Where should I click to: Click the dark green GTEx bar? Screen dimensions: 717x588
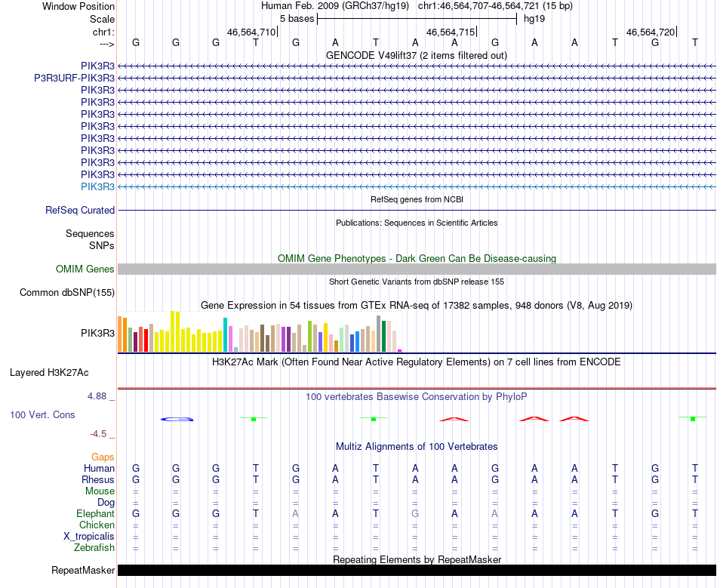(x=384, y=336)
